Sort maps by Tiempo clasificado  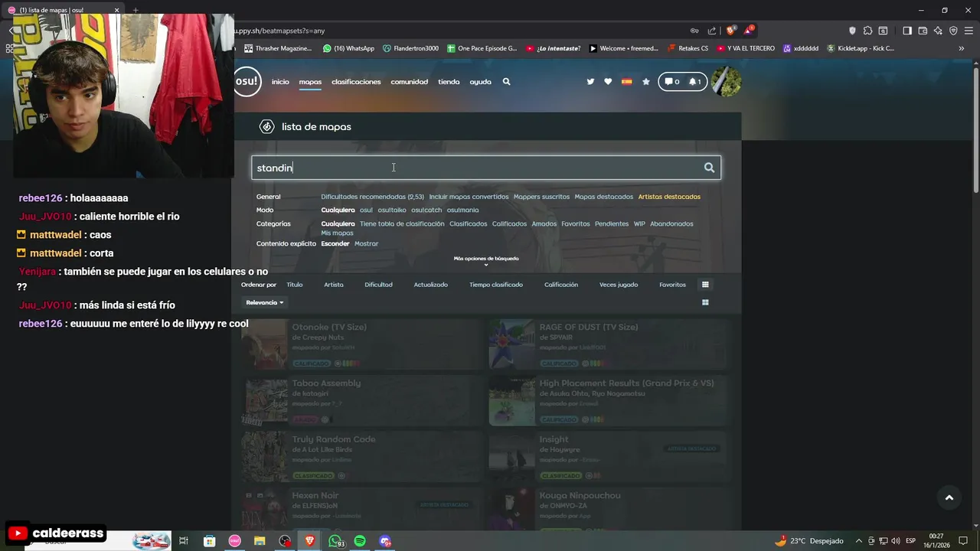[496, 285]
